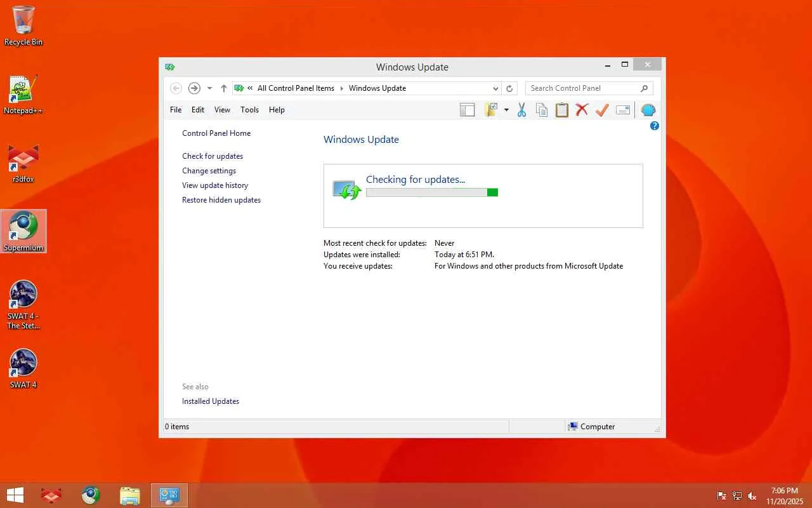Click the "0 items" status bar text
Viewport: 812px width, 508px height.
tap(177, 427)
